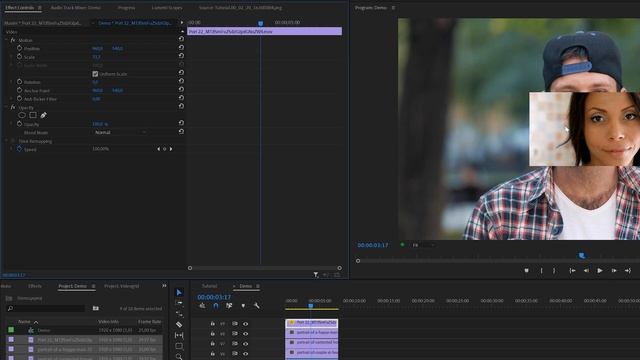The image size is (640, 360).
Task: Switch to Lumetri Scopes tab
Action: (167, 8)
